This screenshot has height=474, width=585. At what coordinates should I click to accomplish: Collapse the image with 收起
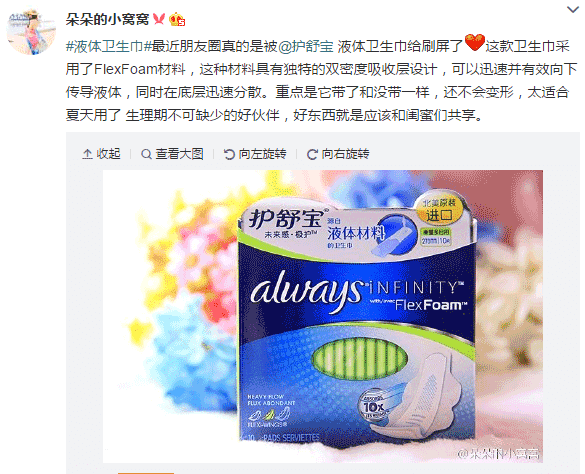point(101,154)
